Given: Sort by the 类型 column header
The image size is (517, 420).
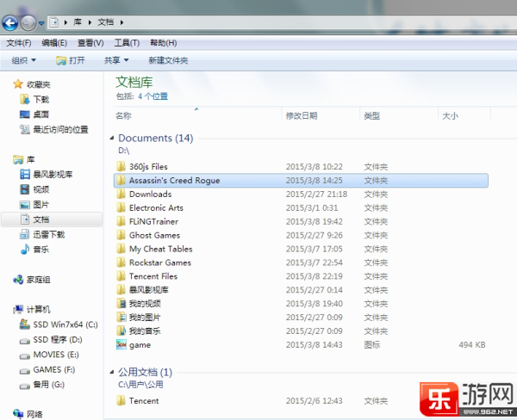Looking at the screenshot, I should click(x=399, y=115).
